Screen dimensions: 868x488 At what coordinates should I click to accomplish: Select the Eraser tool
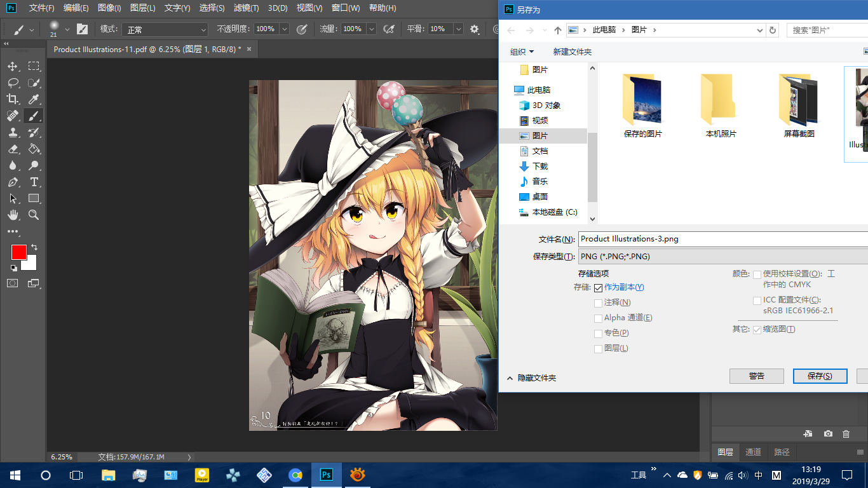tap(13, 149)
